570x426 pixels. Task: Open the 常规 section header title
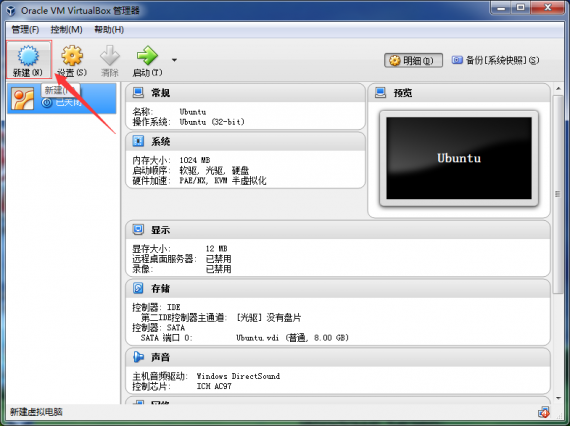pyautogui.click(x=161, y=93)
